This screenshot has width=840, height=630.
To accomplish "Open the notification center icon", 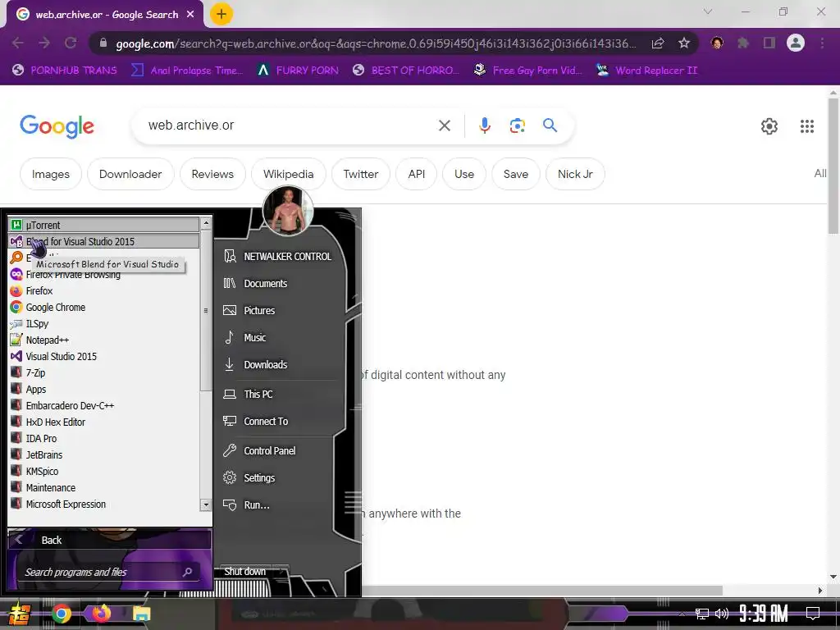I will [813, 614].
